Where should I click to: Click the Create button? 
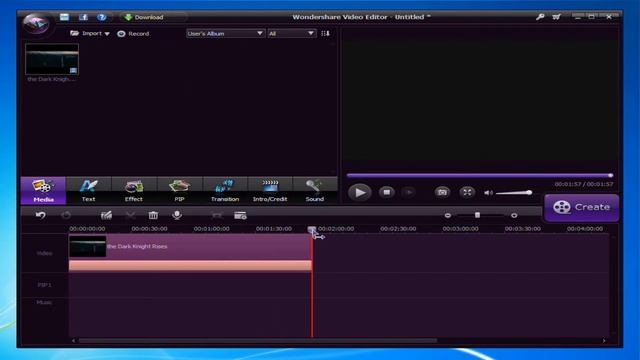[582, 207]
